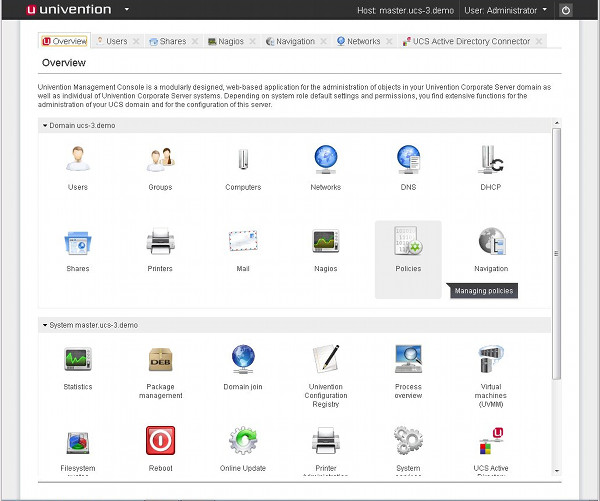Viewport: 600px width, 501px height.
Task: Open the Mail envelope icon
Action: pos(243,241)
